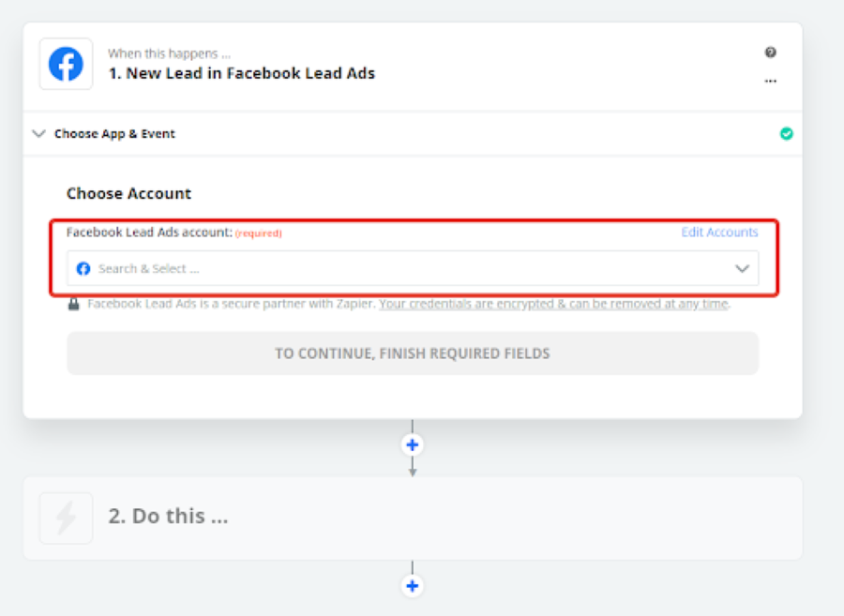
Task: Open the help question mark icon
Action: 770,53
